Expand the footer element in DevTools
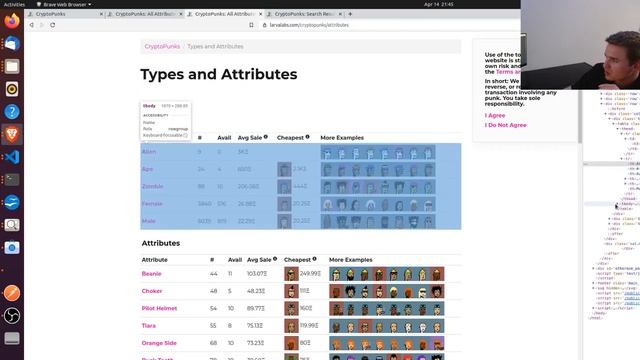 [594, 283]
